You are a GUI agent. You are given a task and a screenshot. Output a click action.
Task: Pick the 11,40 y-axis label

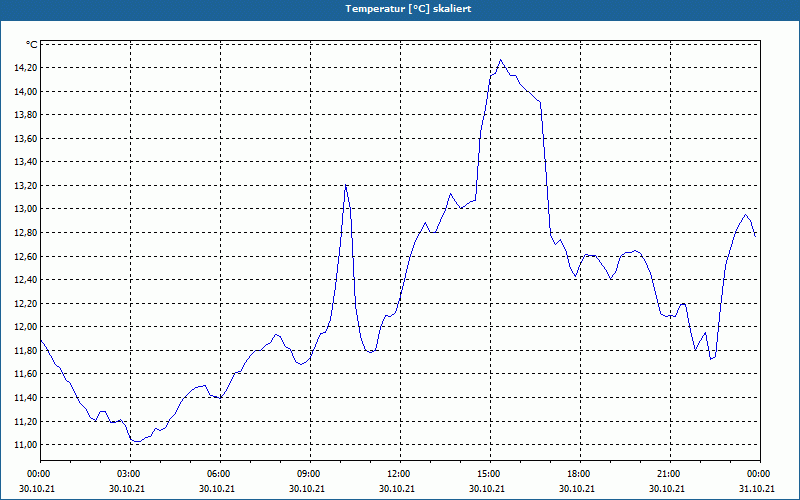27,397
